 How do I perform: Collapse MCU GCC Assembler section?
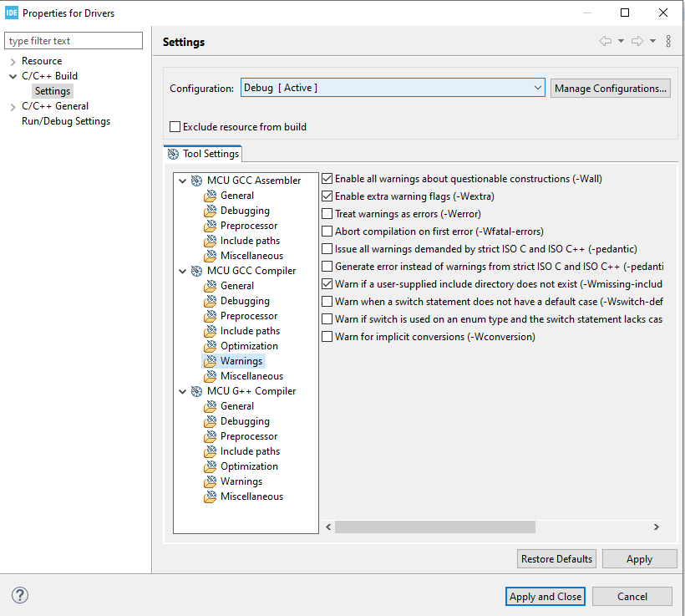click(183, 181)
